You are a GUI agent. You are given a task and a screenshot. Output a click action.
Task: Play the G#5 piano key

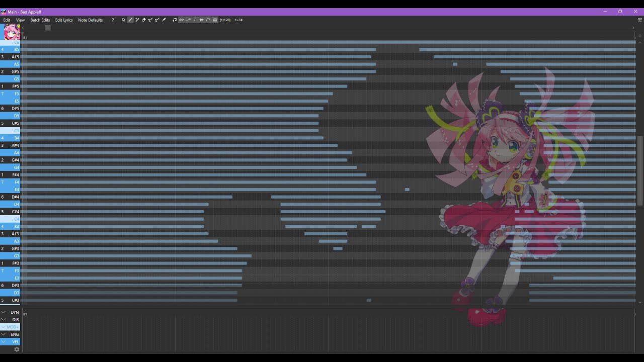pyautogui.click(x=10, y=72)
